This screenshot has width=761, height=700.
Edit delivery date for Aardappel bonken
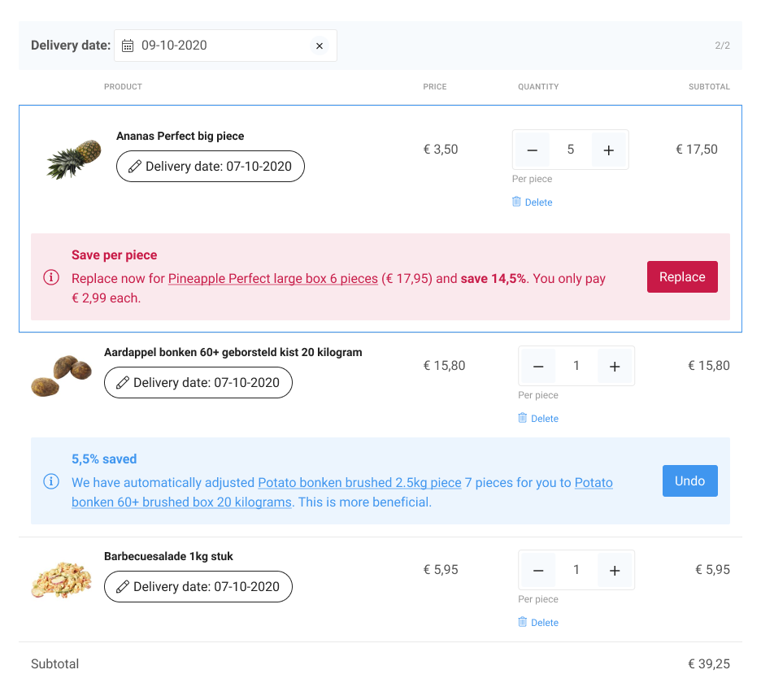click(x=198, y=383)
